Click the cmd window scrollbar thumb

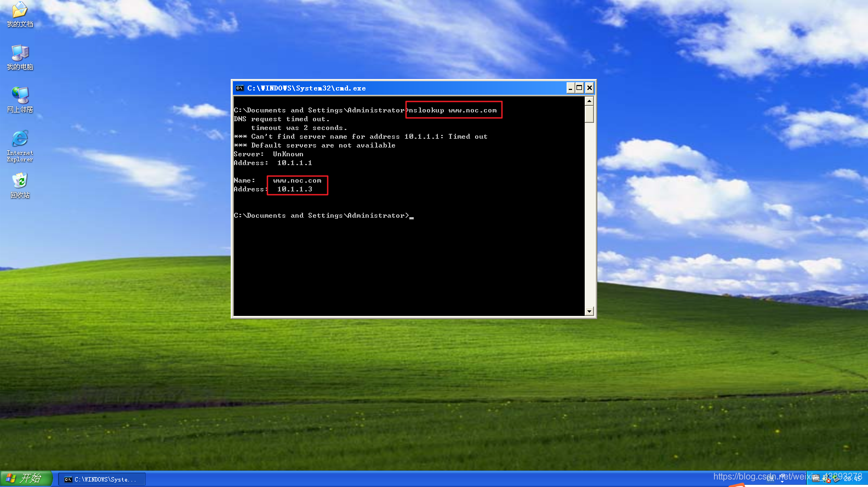[x=590, y=114]
